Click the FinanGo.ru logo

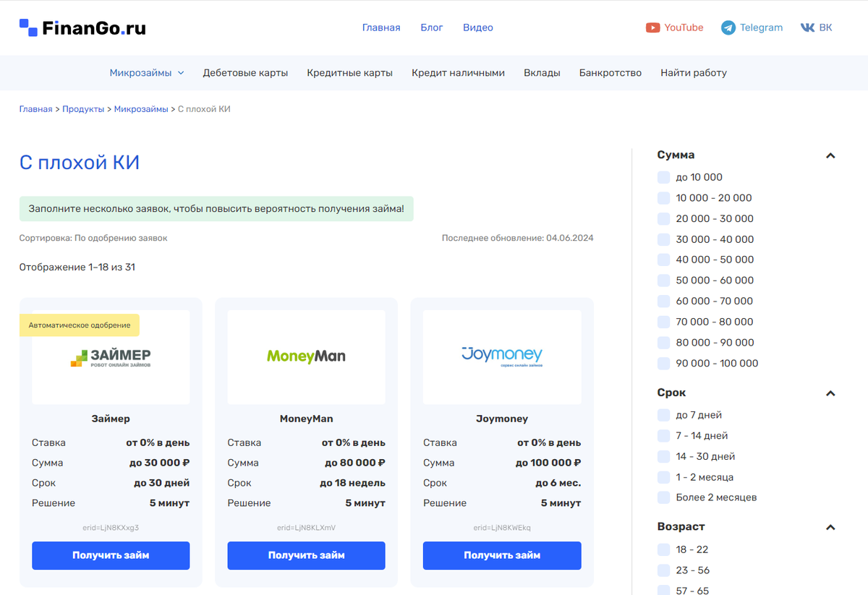pos(82,27)
